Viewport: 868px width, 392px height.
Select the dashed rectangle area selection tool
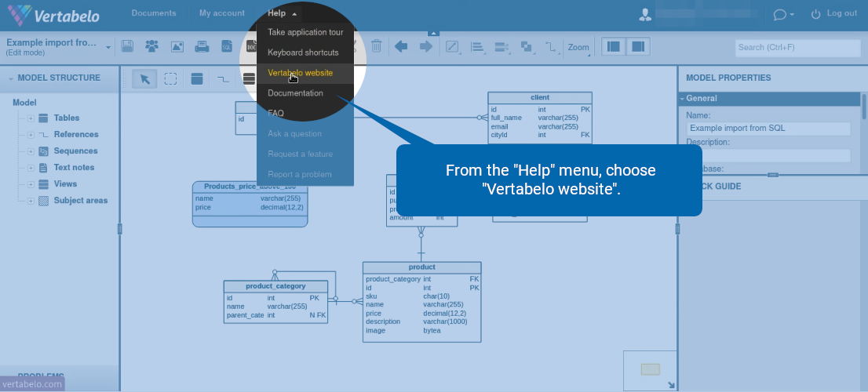[x=170, y=79]
